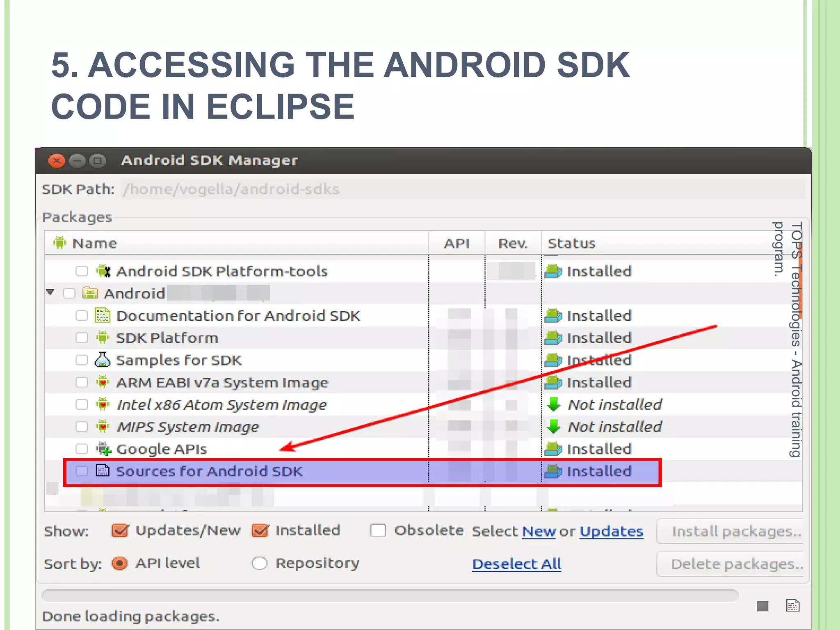Check the MIPS System Image checkbox
The height and width of the screenshot is (630, 840).
pos(82,427)
